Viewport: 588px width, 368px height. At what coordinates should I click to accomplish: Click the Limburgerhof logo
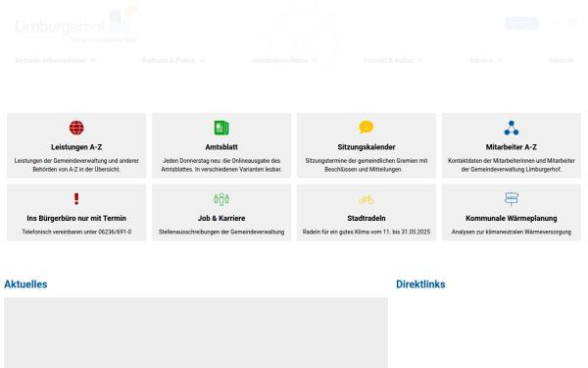(76, 24)
